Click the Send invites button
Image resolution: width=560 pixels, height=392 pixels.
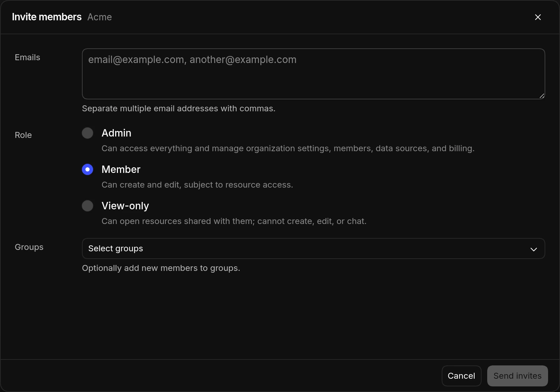(x=517, y=376)
